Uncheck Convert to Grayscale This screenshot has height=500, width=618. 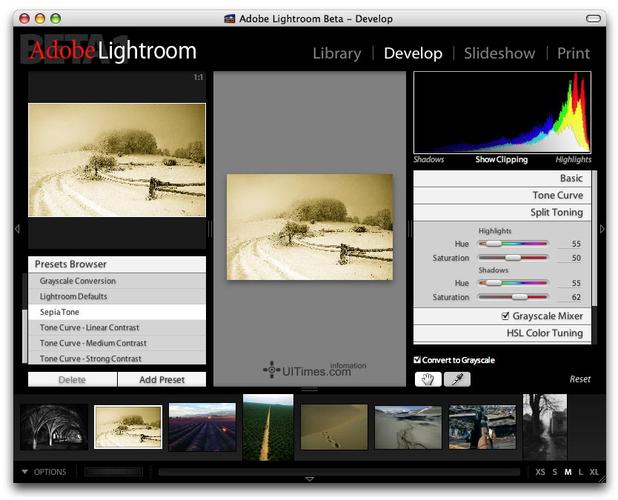pos(417,360)
